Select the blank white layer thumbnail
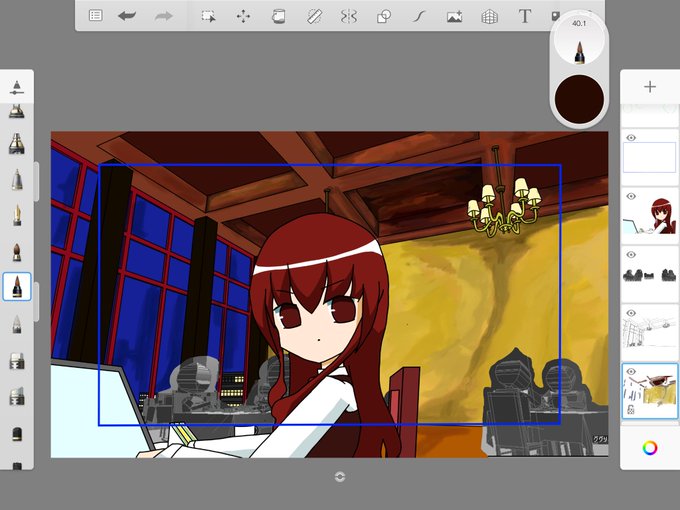 (x=650, y=157)
